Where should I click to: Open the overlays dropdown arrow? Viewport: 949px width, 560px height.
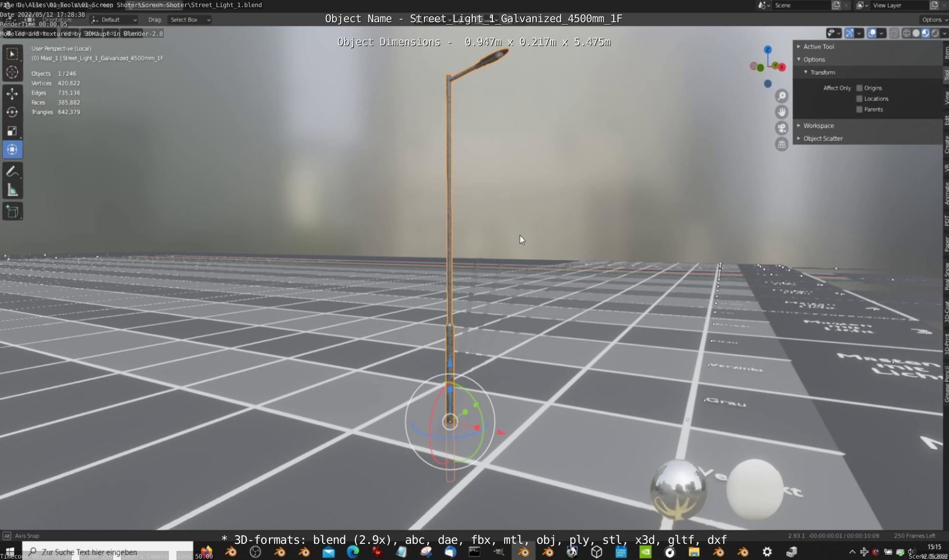click(x=881, y=33)
